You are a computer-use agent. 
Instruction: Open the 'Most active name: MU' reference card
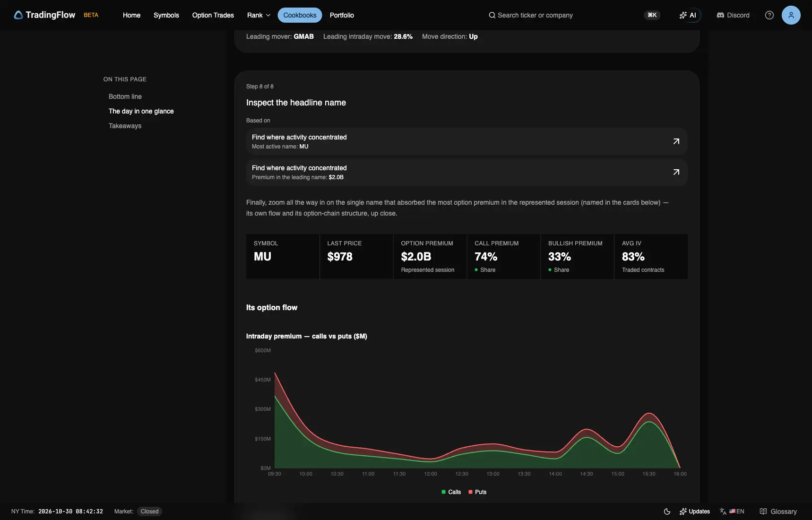[466, 141]
